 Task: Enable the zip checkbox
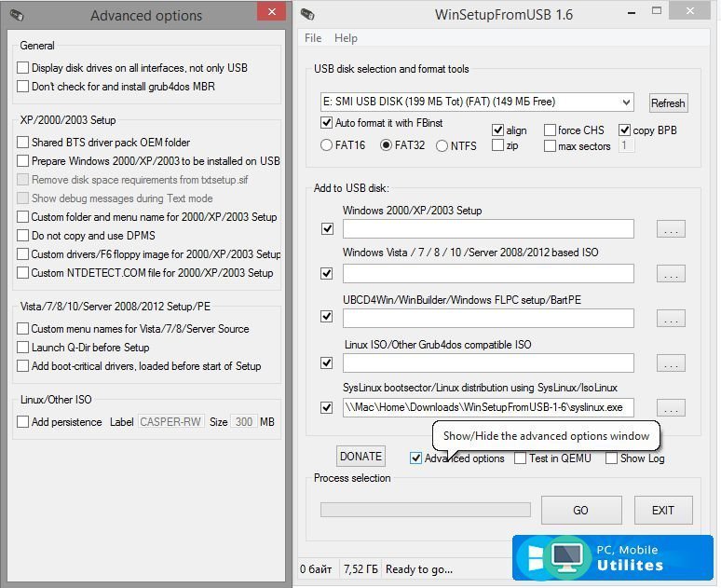[x=497, y=145]
